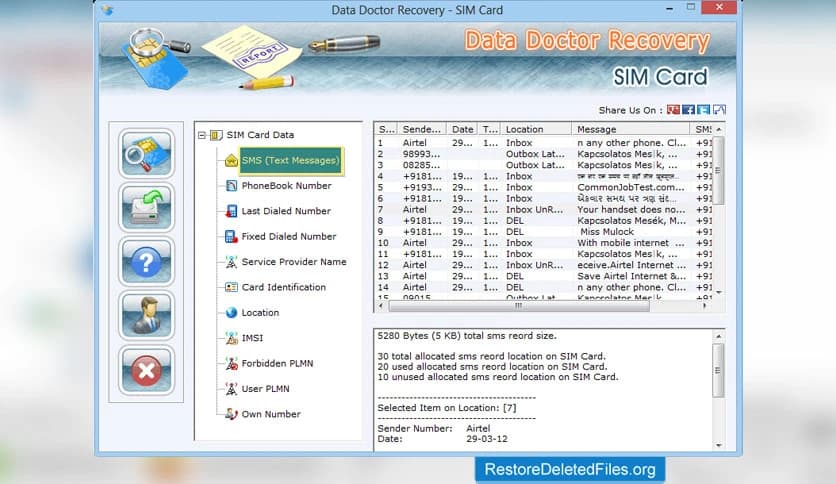Share on Facebook icon

coord(688,110)
